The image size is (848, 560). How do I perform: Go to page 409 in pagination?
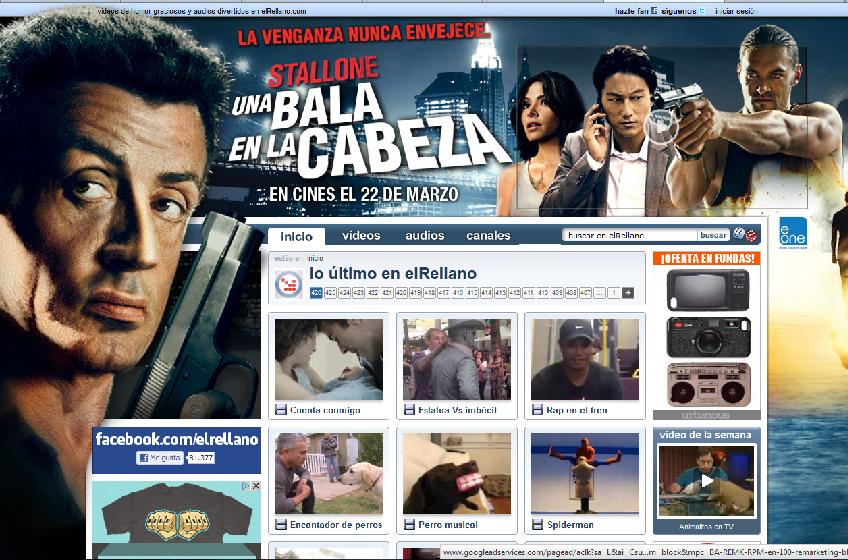557,293
